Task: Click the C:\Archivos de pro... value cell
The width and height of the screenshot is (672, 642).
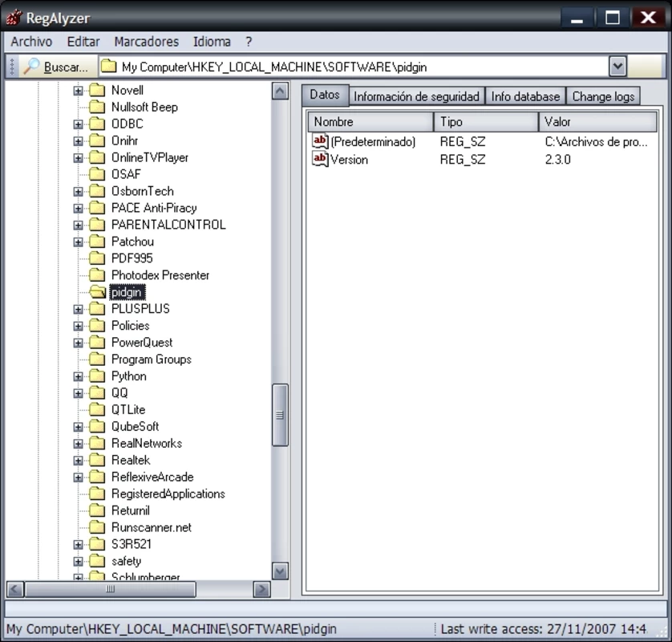Action: point(596,141)
